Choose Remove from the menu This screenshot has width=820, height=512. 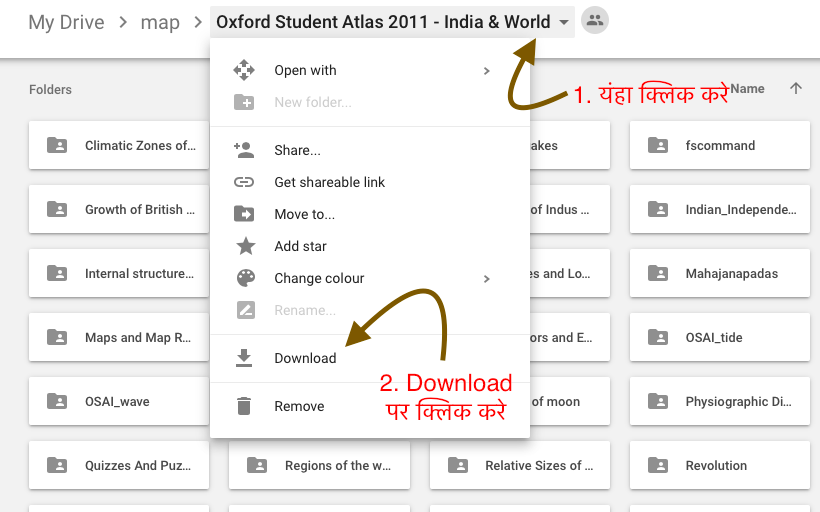pos(370,406)
